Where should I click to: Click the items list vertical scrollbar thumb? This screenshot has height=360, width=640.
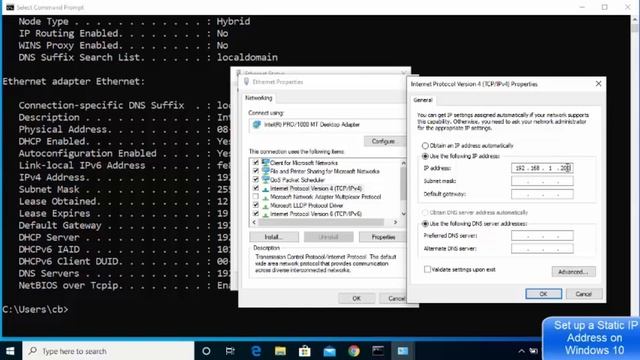point(403,184)
